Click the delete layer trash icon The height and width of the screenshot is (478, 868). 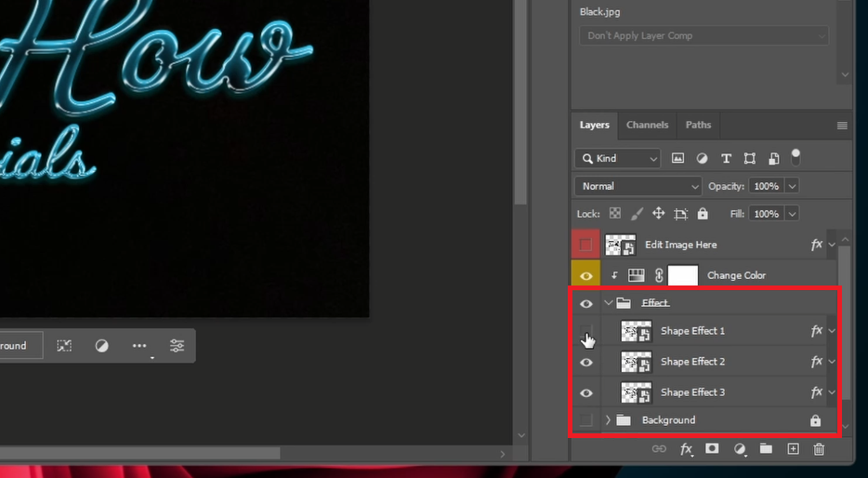pos(819,449)
